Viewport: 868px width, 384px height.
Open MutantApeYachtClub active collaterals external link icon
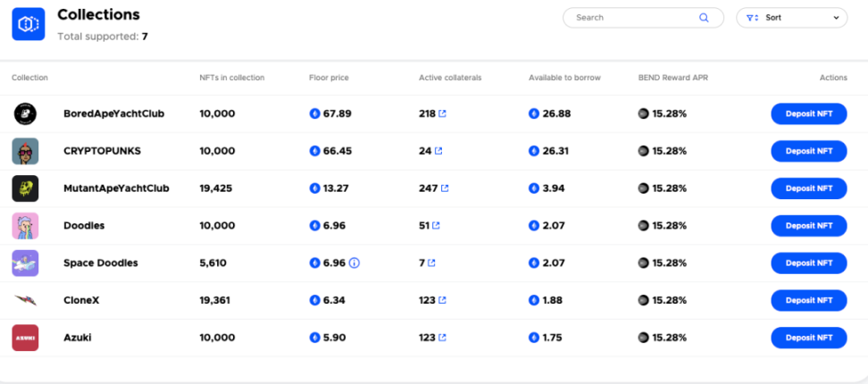click(445, 188)
